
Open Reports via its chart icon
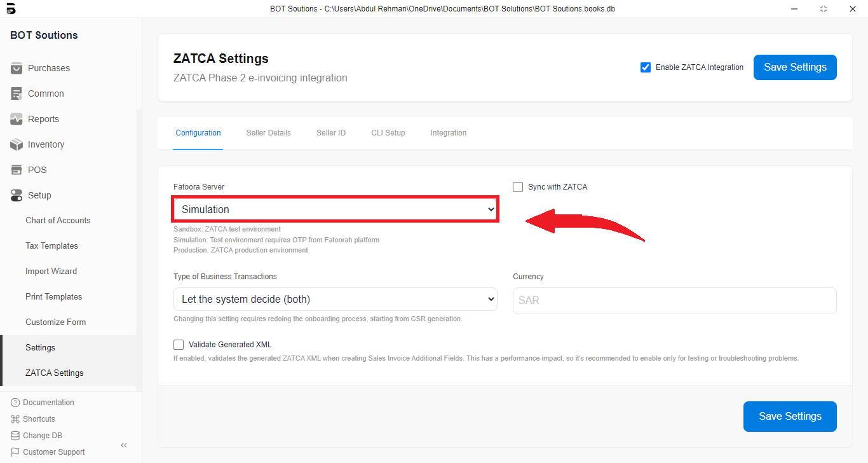tap(17, 119)
